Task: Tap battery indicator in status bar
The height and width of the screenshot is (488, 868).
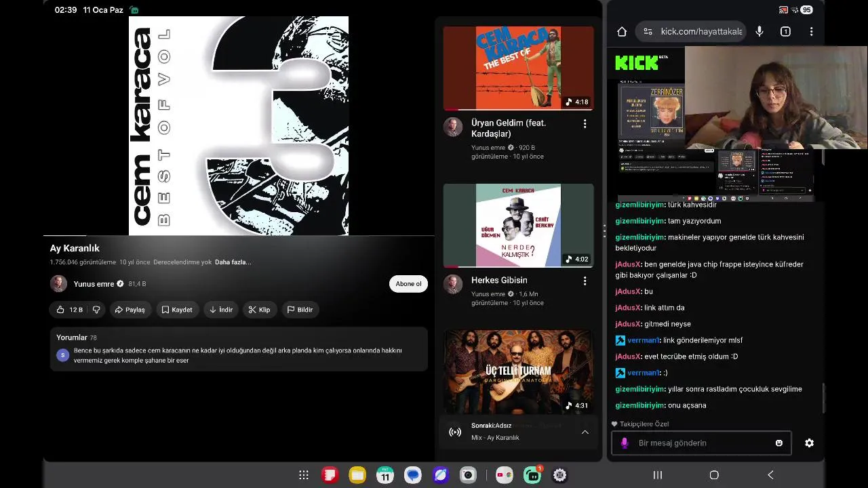Action: point(806,10)
